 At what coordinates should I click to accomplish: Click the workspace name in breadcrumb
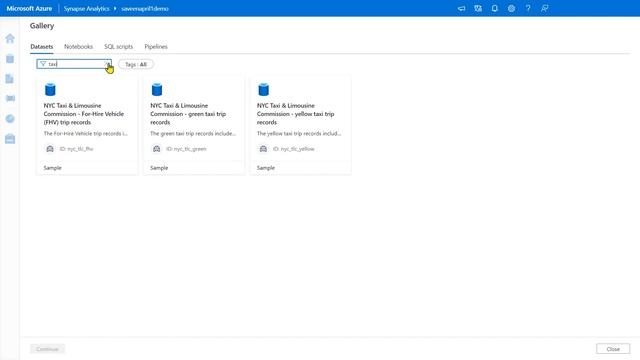coord(145,8)
